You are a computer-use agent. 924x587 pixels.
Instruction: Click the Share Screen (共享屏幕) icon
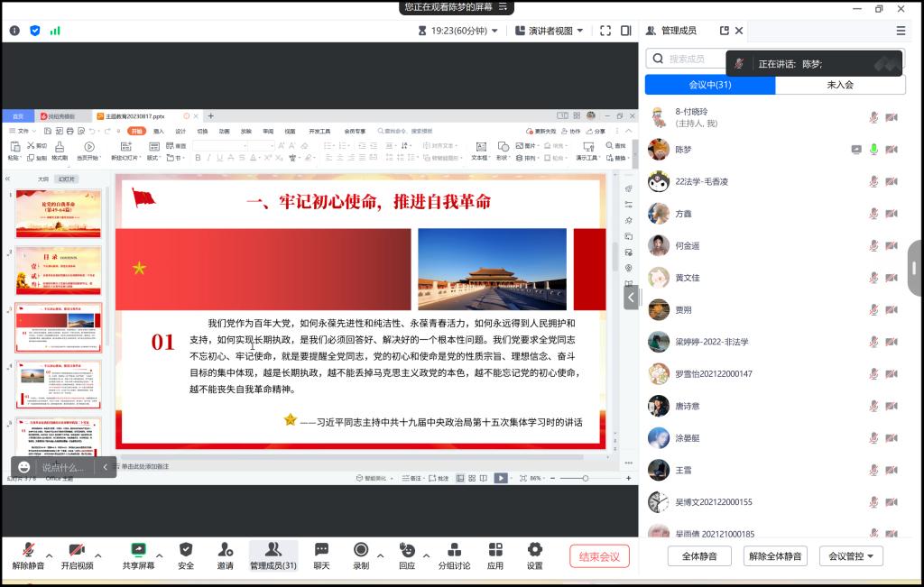coord(138,550)
